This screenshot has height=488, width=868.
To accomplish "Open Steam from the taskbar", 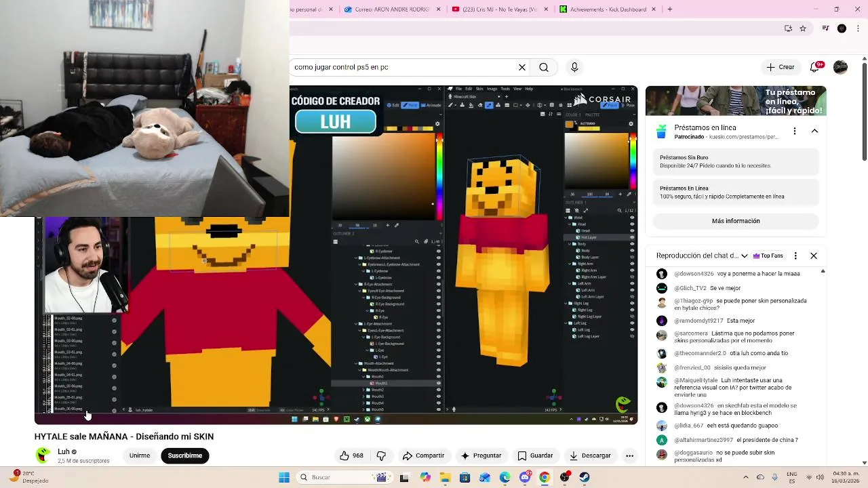I will 585,477.
